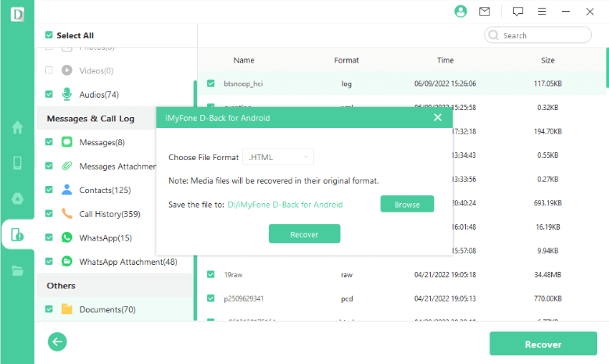Click the mail envelope icon
The width and height of the screenshot is (609, 364).
[x=485, y=12]
